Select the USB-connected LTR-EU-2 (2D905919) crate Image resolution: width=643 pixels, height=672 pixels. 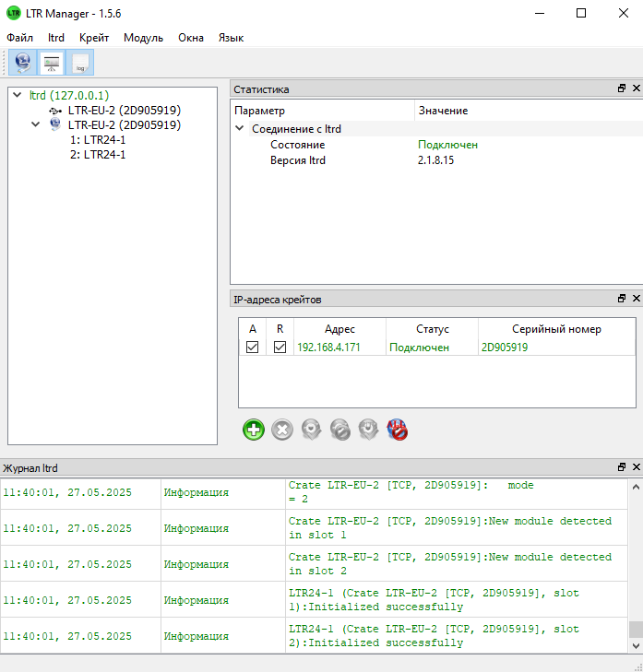[x=125, y=110]
